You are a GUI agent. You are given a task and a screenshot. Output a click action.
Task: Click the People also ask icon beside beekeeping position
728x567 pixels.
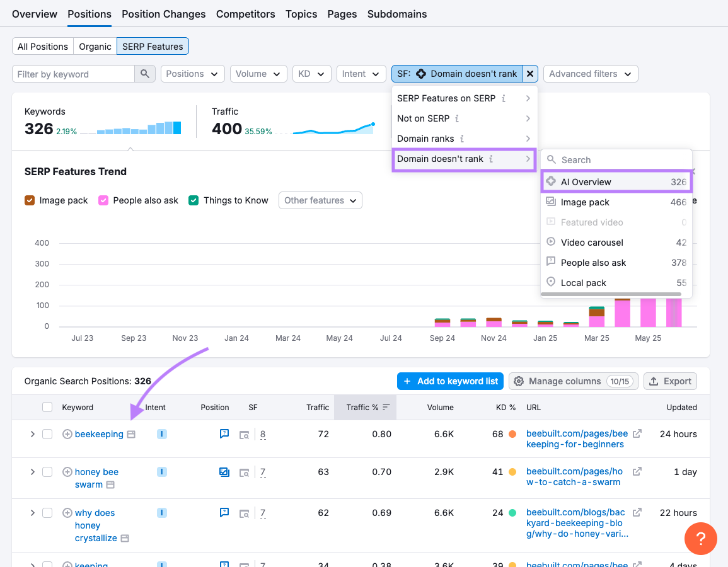point(224,433)
